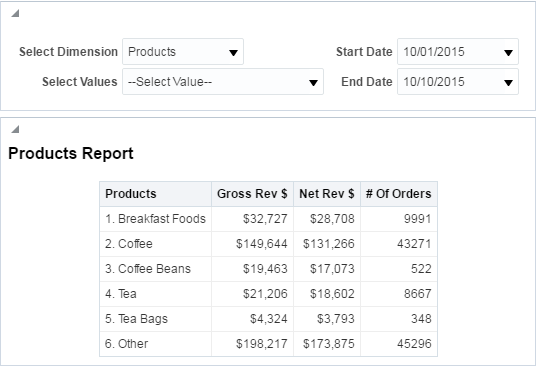This screenshot has width=538, height=366.
Task: Select the Tea Bags row
Action: click(268, 319)
